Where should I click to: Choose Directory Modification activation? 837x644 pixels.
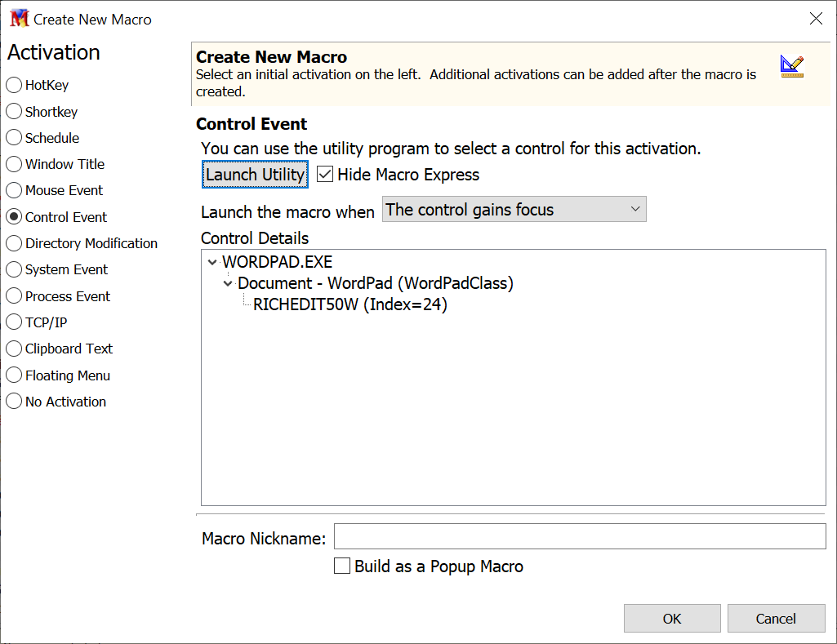click(14, 243)
